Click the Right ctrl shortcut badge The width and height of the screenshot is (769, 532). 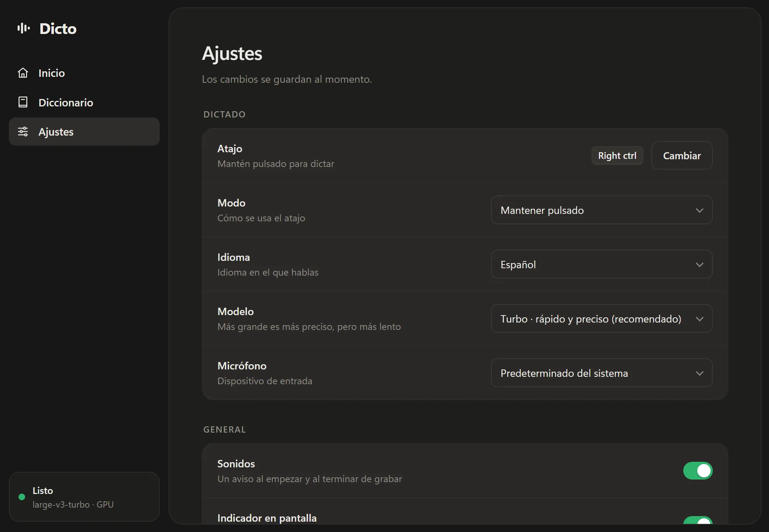coord(617,156)
